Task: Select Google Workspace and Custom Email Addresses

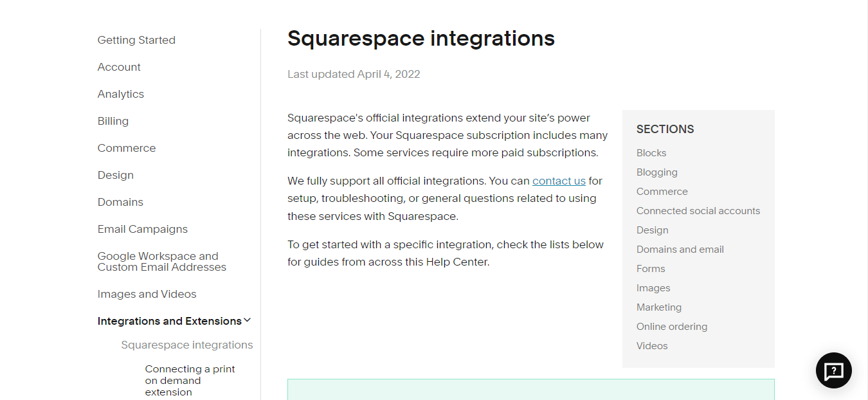Action: (161, 262)
